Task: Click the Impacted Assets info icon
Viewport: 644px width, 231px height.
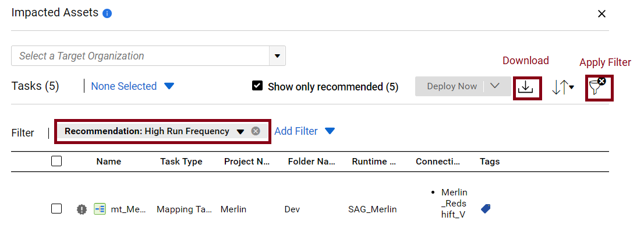Action: (x=107, y=13)
